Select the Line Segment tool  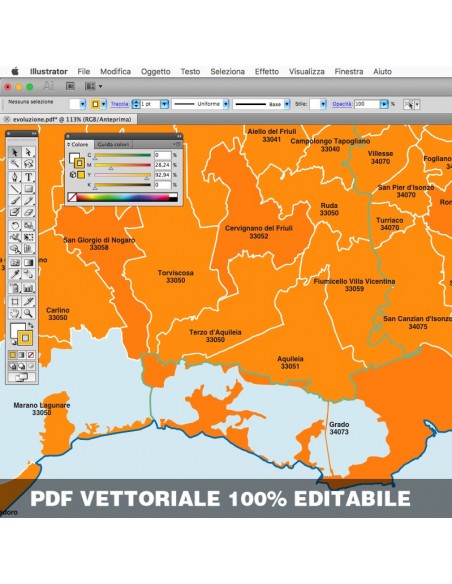pos(15,188)
